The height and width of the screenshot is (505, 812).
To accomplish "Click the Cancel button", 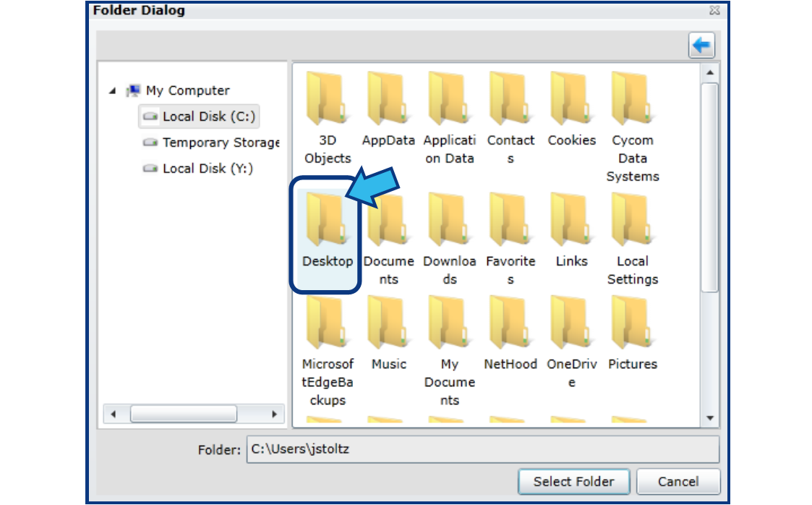I will tap(677, 481).
